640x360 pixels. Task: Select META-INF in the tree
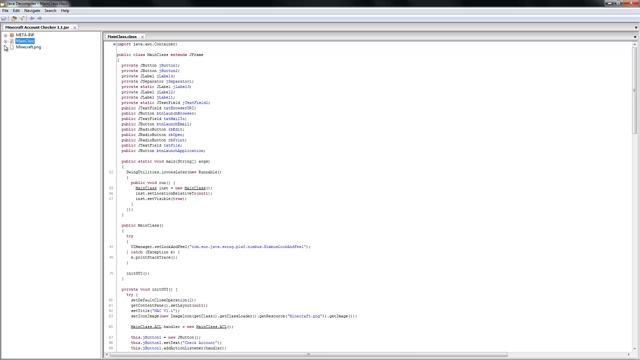point(25,35)
